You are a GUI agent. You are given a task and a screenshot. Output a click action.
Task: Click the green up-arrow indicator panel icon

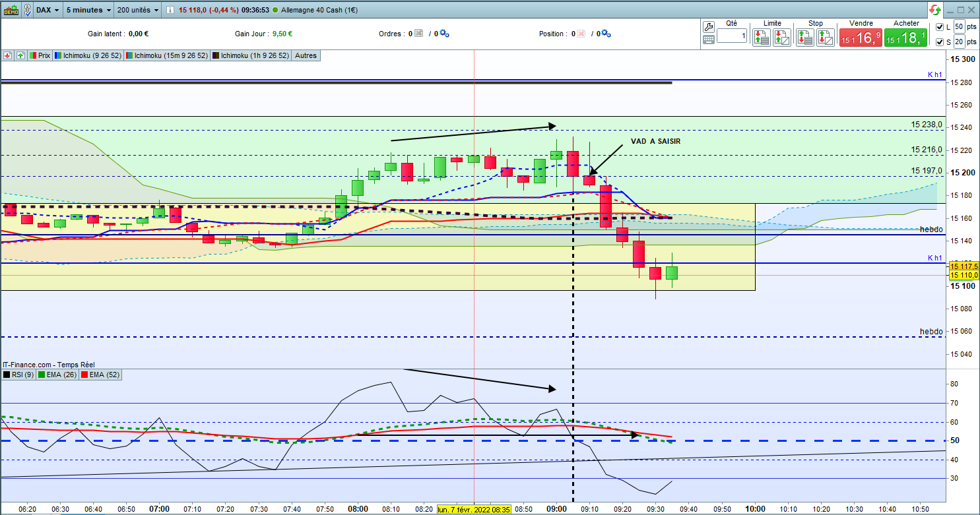pyautogui.click(x=20, y=56)
